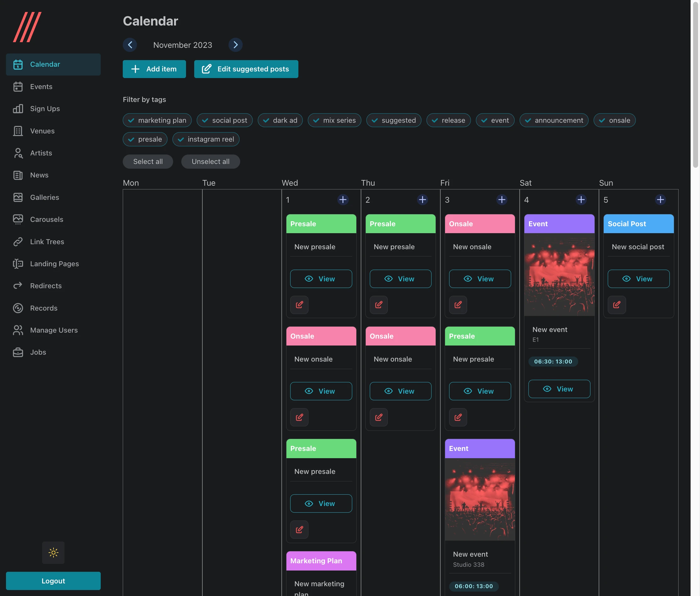The width and height of the screenshot is (700, 596).
Task: View the Saturday E1 event
Action: (559, 389)
